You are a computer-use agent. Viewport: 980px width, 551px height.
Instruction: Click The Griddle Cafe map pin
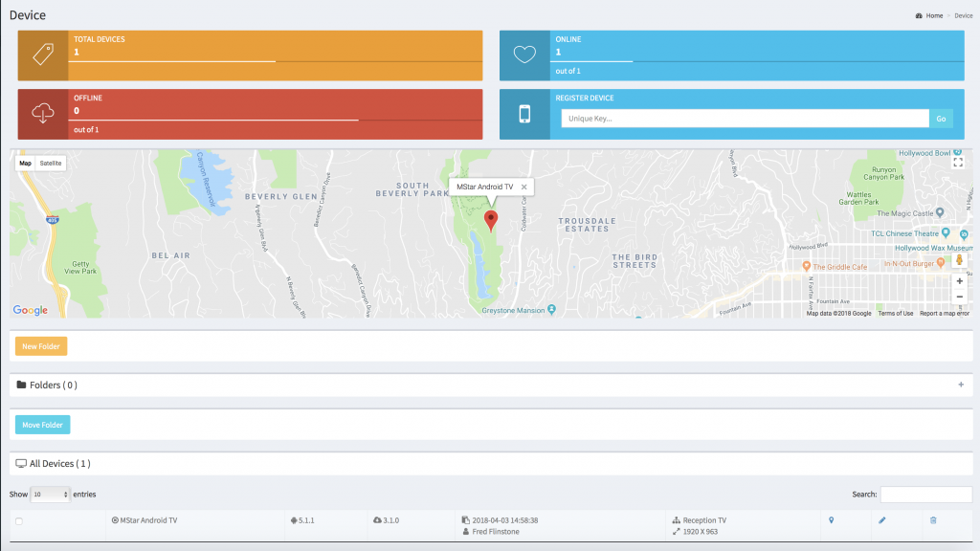coord(806,266)
